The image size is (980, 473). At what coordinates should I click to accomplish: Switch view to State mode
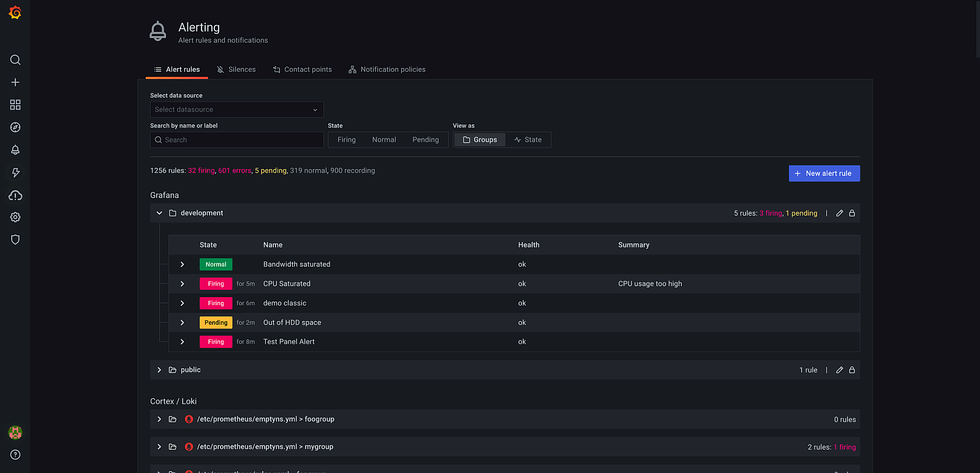coord(528,140)
